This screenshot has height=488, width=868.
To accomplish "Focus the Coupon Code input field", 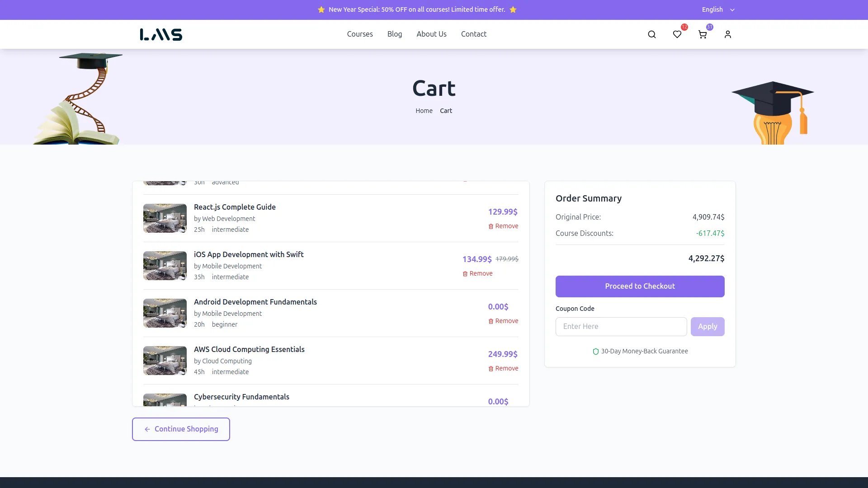I will coord(621,327).
